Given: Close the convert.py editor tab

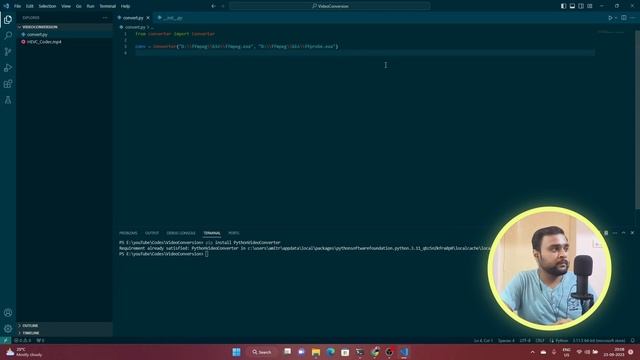Looking at the screenshot, I should tap(148, 18).
